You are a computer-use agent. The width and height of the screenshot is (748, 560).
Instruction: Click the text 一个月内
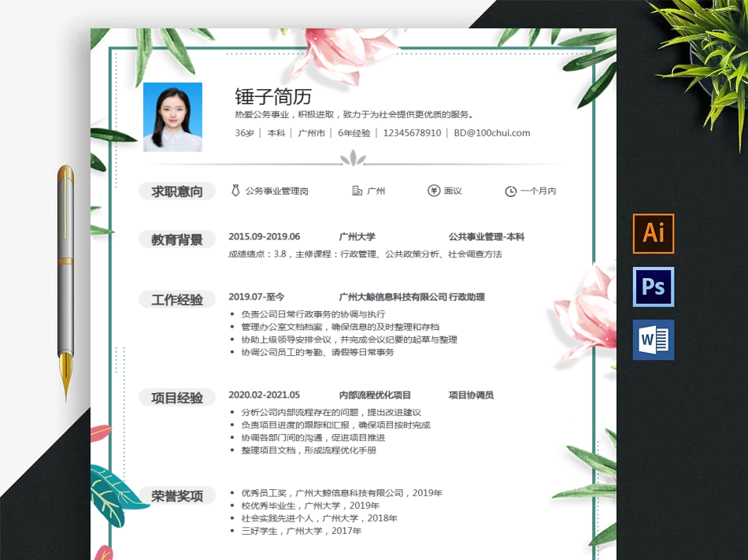click(x=538, y=191)
